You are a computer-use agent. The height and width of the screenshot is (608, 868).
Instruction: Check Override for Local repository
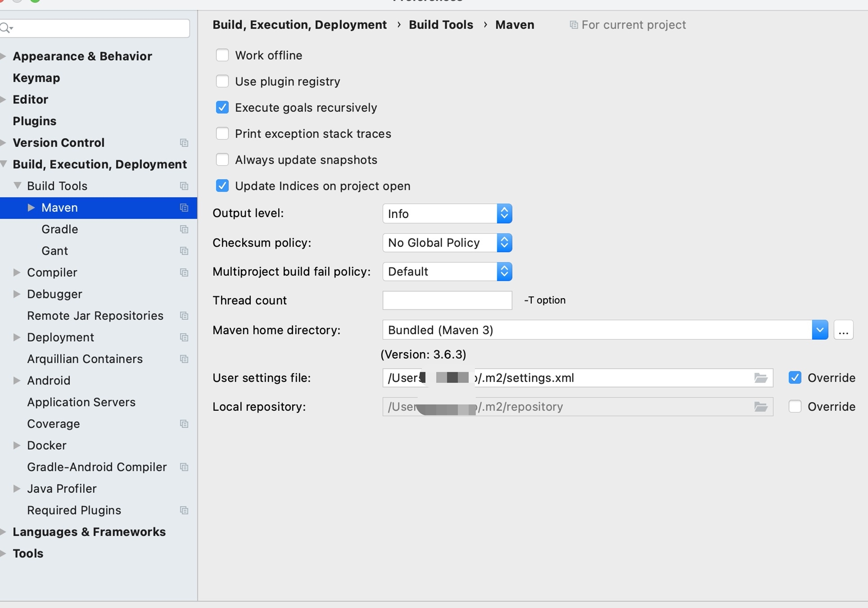pyautogui.click(x=795, y=407)
